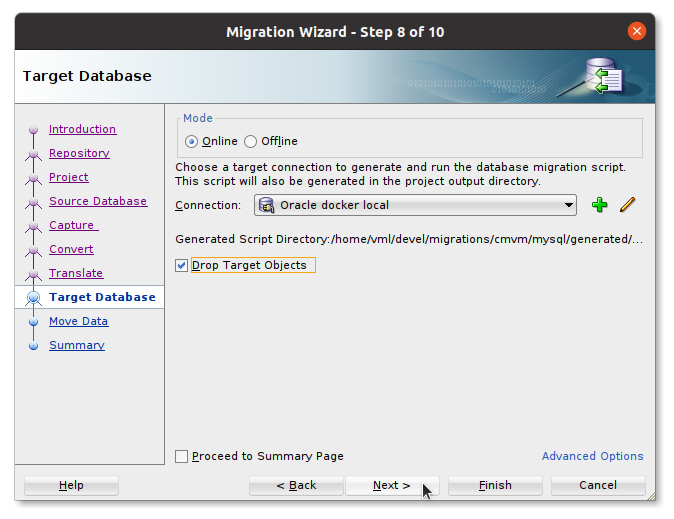Go to Capture step
Image resolution: width=674 pixels, height=519 pixels.
74,225
